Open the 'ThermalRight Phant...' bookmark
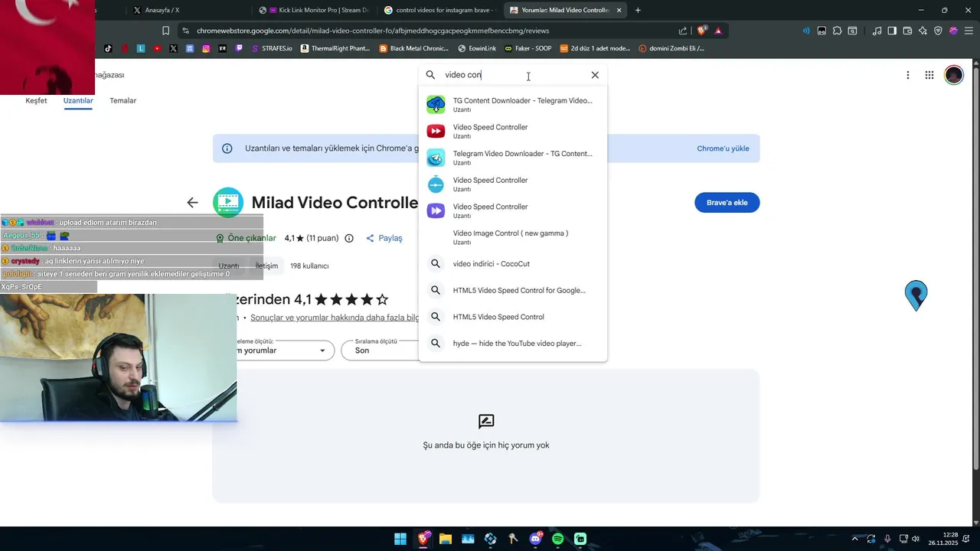This screenshot has width=980, height=551. pyautogui.click(x=335, y=48)
